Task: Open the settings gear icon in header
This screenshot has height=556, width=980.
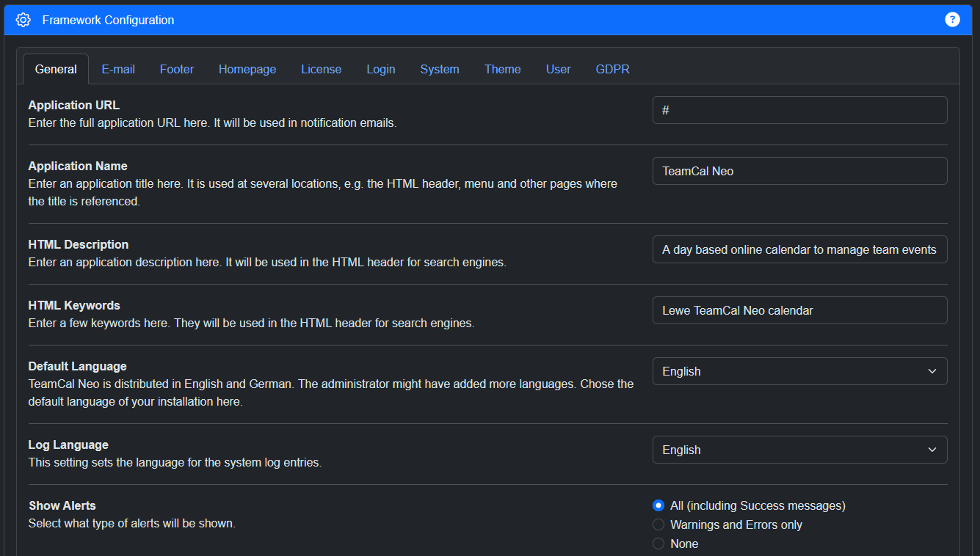Action: pyautogui.click(x=23, y=20)
